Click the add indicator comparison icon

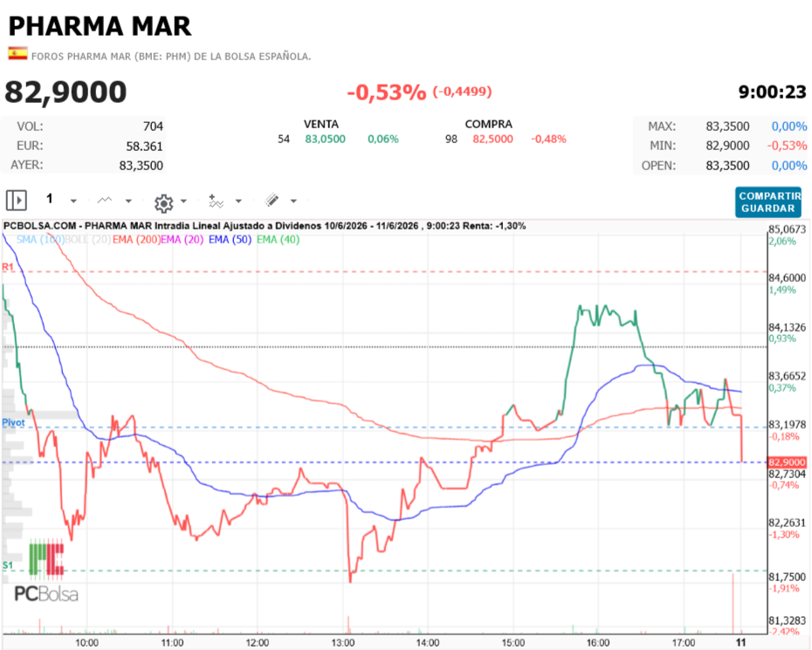coord(216,201)
